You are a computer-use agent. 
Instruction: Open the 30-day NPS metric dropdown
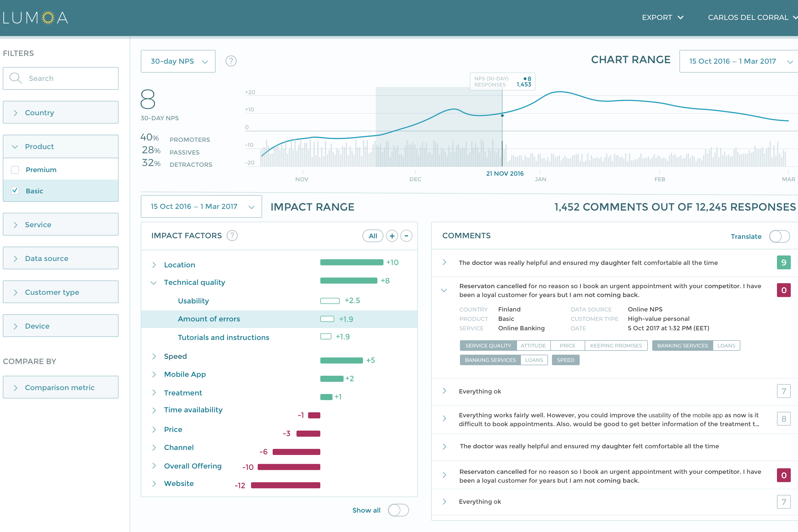pyautogui.click(x=178, y=61)
